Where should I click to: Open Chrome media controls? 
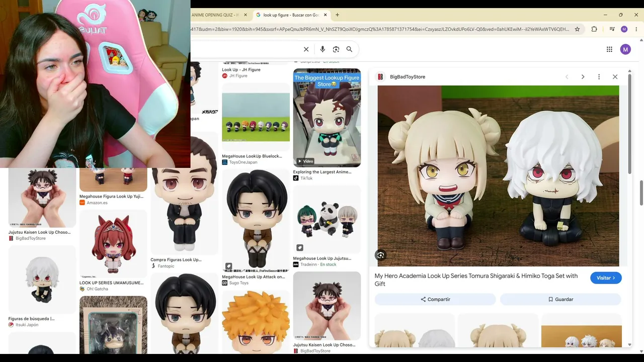click(x=612, y=29)
